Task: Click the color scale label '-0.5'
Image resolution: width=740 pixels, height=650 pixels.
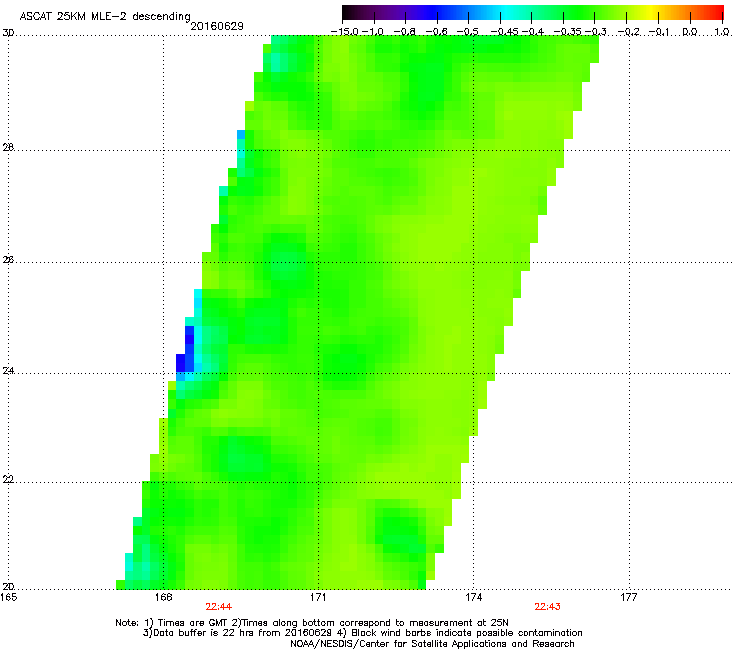Action: tap(468, 32)
